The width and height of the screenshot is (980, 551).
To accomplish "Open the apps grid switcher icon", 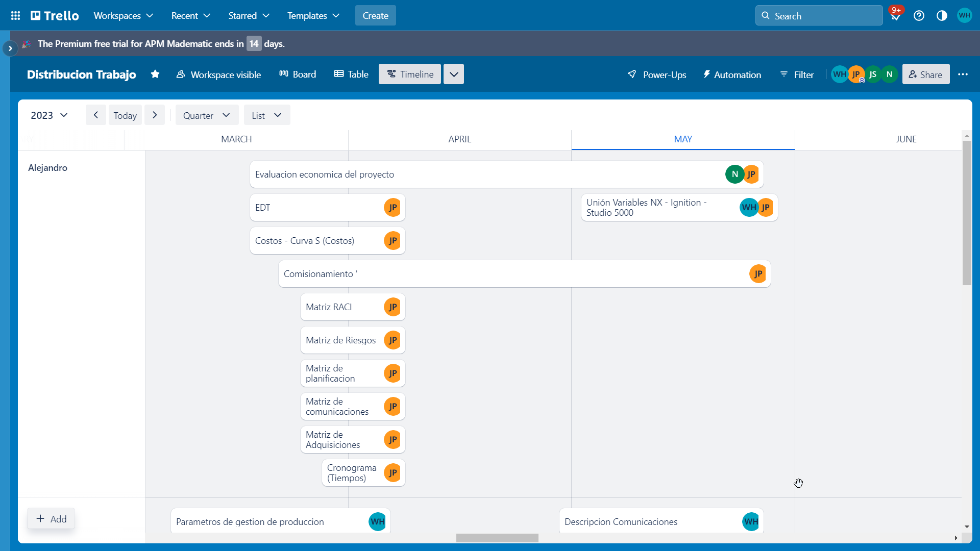I will [15, 16].
